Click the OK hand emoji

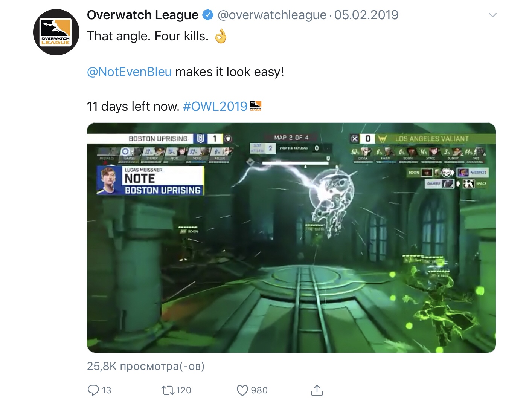[x=221, y=37]
